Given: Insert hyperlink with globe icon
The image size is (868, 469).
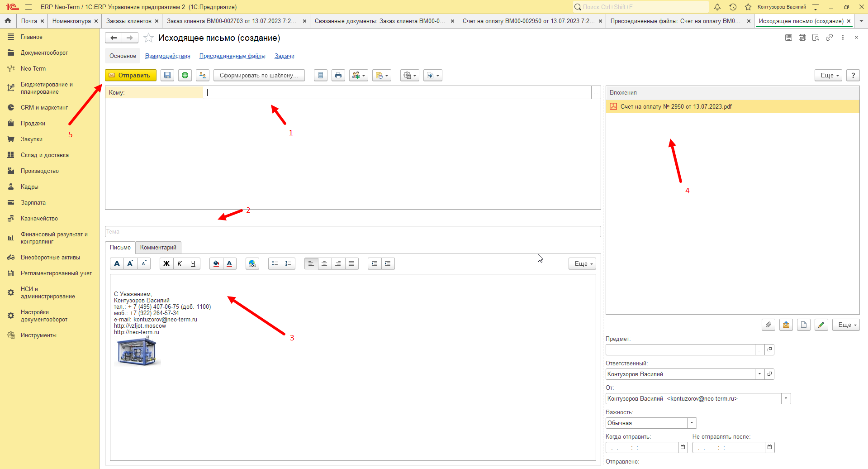Looking at the screenshot, I should coord(252,263).
